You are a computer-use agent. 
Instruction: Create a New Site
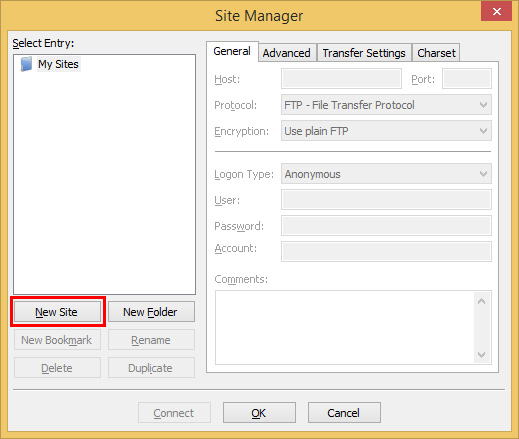pyautogui.click(x=57, y=312)
